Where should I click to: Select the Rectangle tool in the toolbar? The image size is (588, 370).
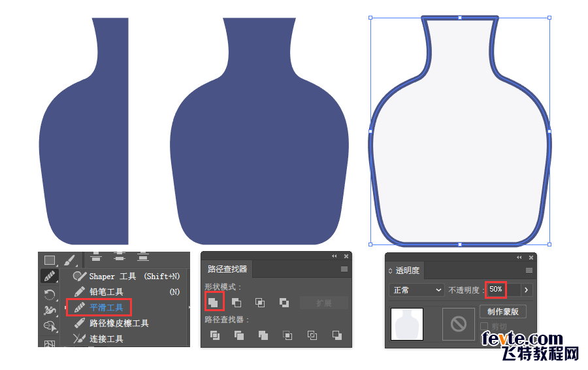50,260
